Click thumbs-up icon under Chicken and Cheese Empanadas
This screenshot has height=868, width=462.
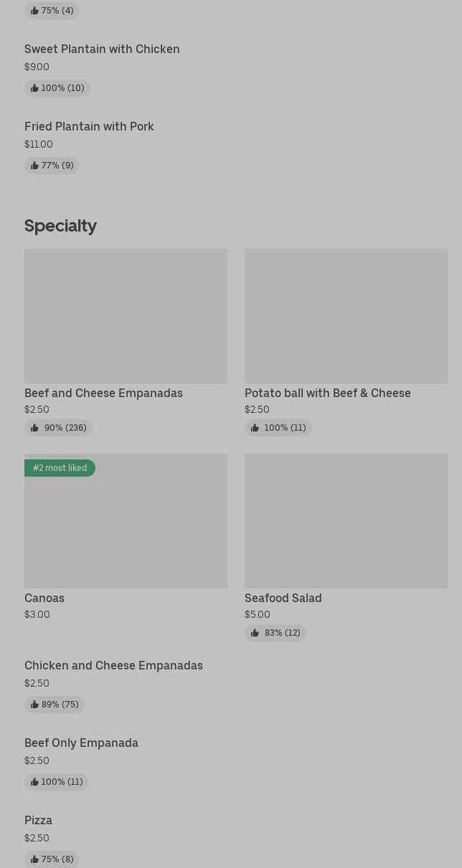click(34, 705)
